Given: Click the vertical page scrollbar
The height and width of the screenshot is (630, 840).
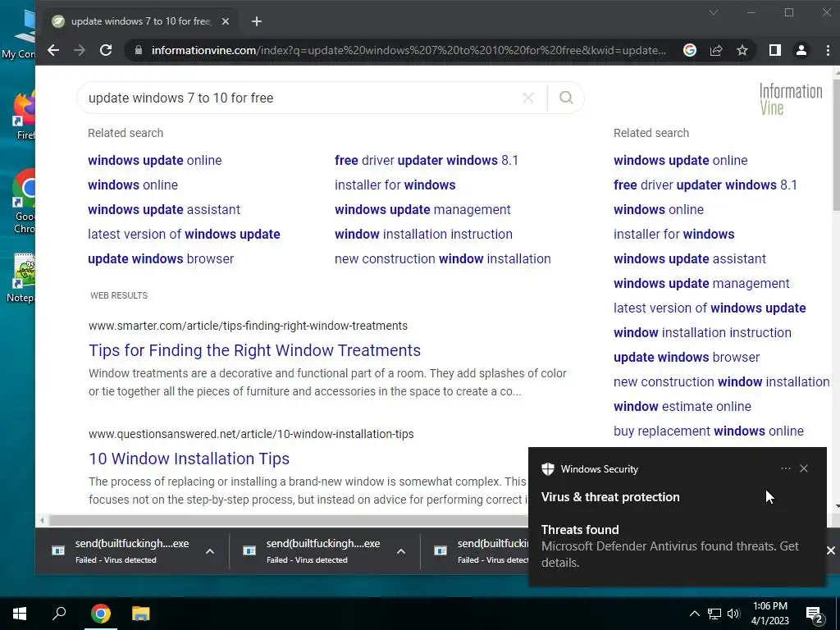Looking at the screenshot, I should (835, 144).
